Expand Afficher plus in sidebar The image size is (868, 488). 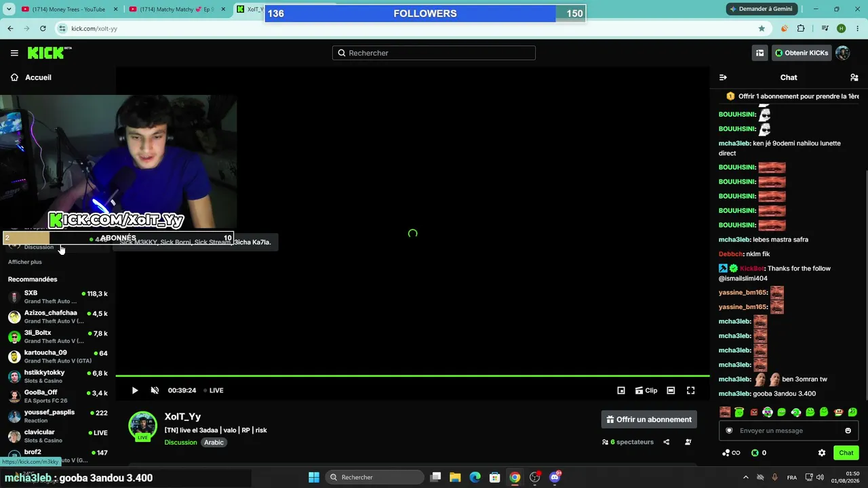point(25,262)
